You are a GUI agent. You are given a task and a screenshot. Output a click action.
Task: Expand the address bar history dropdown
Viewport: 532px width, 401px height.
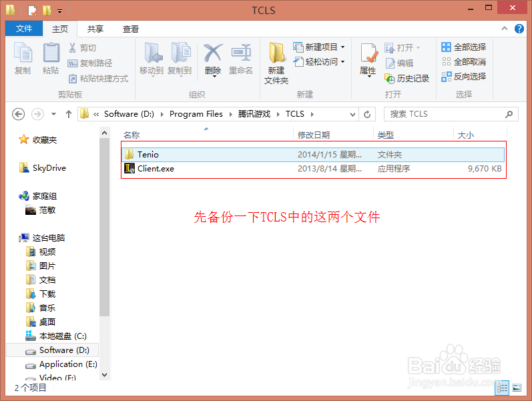point(352,114)
